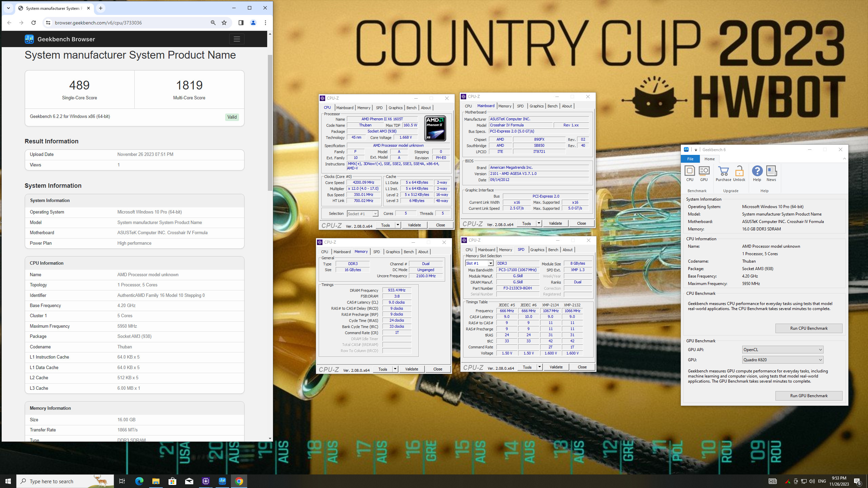Open the Chrome side panel icon
This screenshot has height=488, width=868.
(241, 23)
